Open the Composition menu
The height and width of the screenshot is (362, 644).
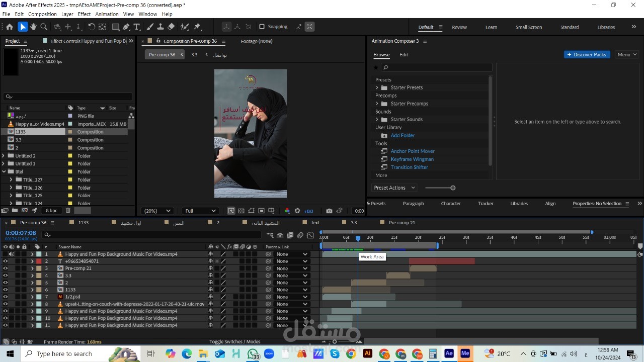pyautogui.click(x=42, y=14)
